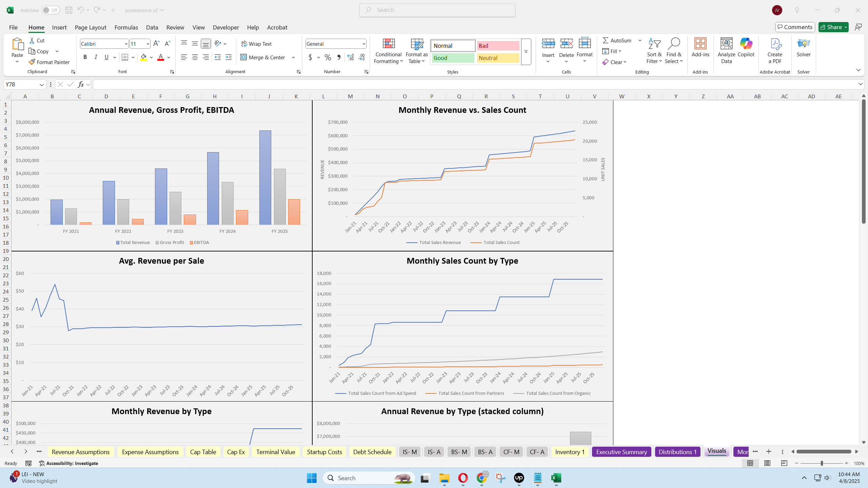Click the Increase Decimal icon
This screenshot has width=868, height=488.
pos(351,57)
